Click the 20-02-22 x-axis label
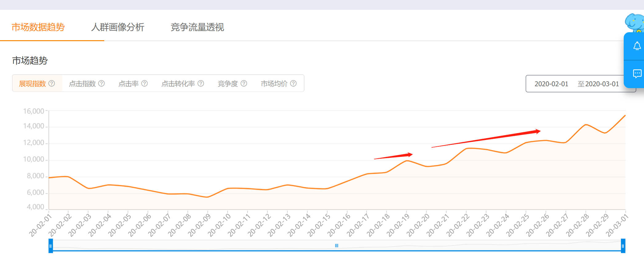Image resolution: width=644 pixels, height=264 pixels. (458, 225)
